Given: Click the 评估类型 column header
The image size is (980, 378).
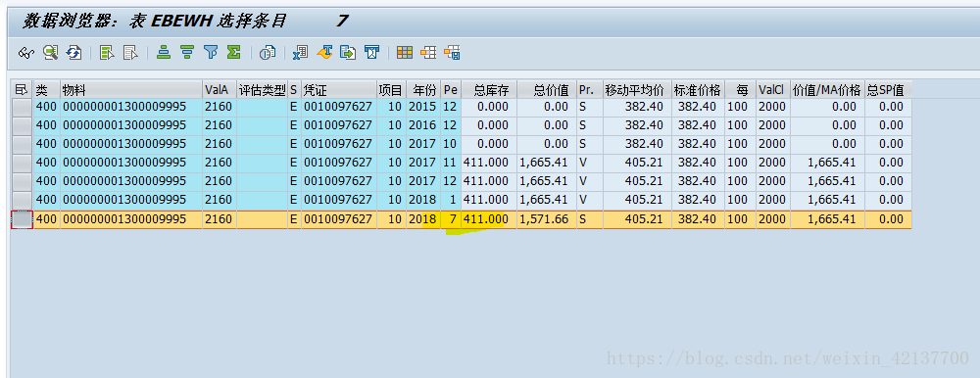Looking at the screenshot, I should pyautogui.click(x=262, y=90).
